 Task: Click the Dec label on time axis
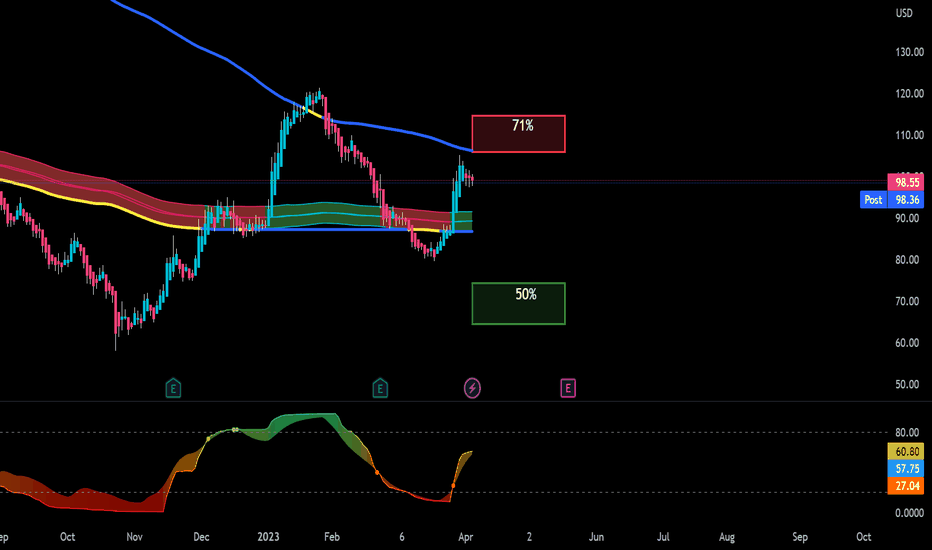[x=201, y=537]
